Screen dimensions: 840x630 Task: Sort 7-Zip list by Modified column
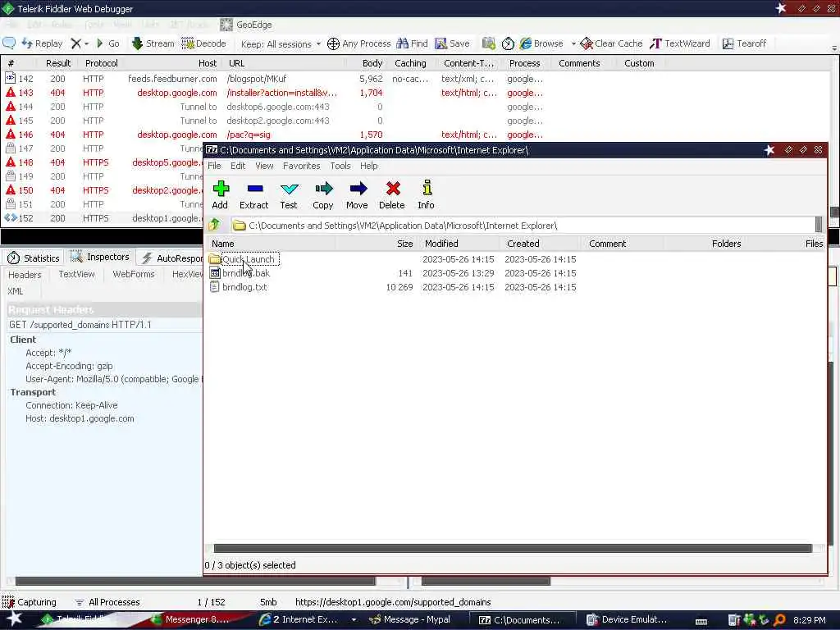click(x=459, y=244)
